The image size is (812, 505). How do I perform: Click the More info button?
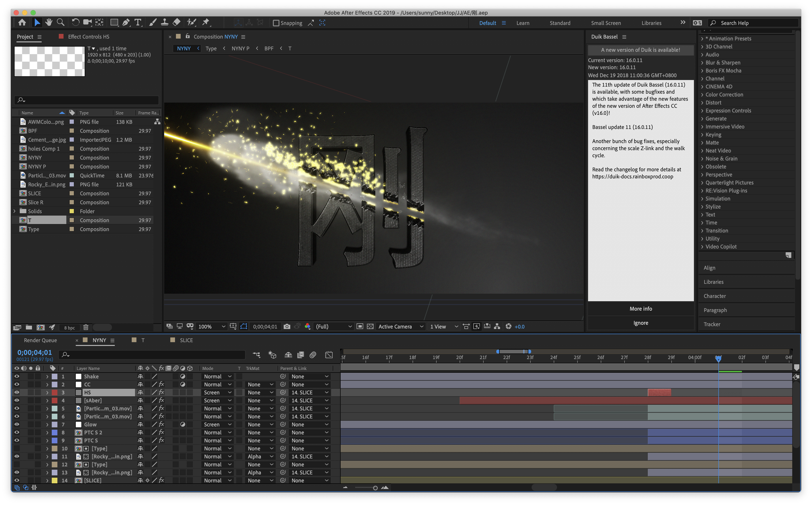coord(640,309)
